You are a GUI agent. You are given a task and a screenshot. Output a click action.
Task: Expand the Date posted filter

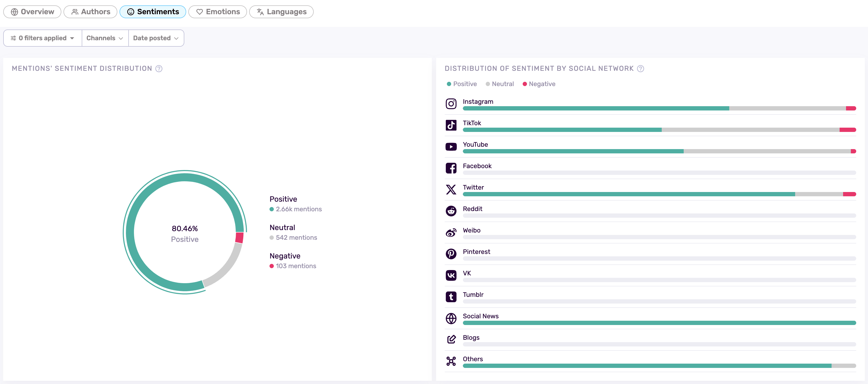pyautogui.click(x=156, y=38)
